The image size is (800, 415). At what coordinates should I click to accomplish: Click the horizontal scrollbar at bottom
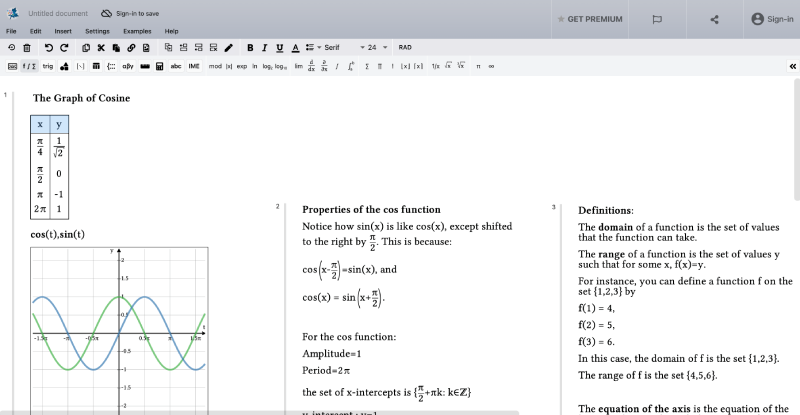pyautogui.click(x=259, y=412)
